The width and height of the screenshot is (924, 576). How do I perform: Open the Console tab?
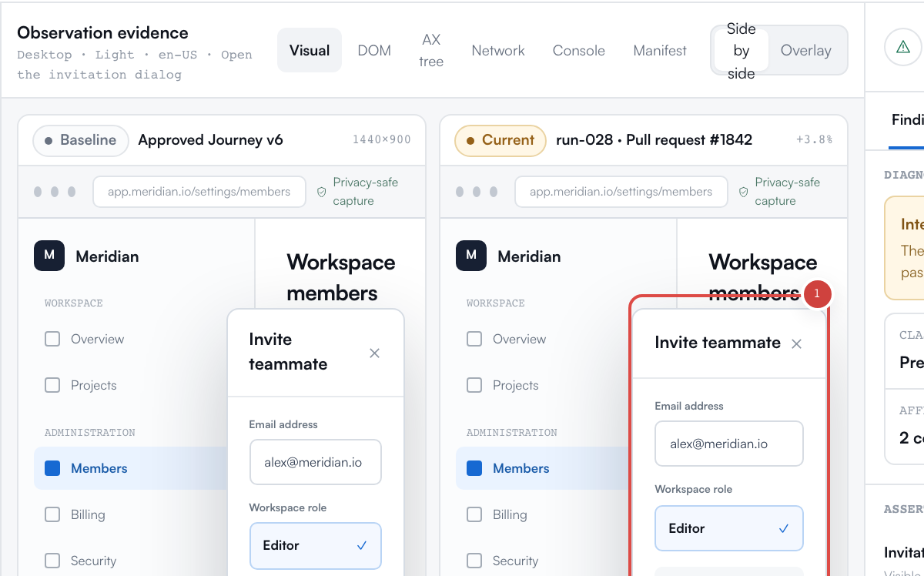579,51
